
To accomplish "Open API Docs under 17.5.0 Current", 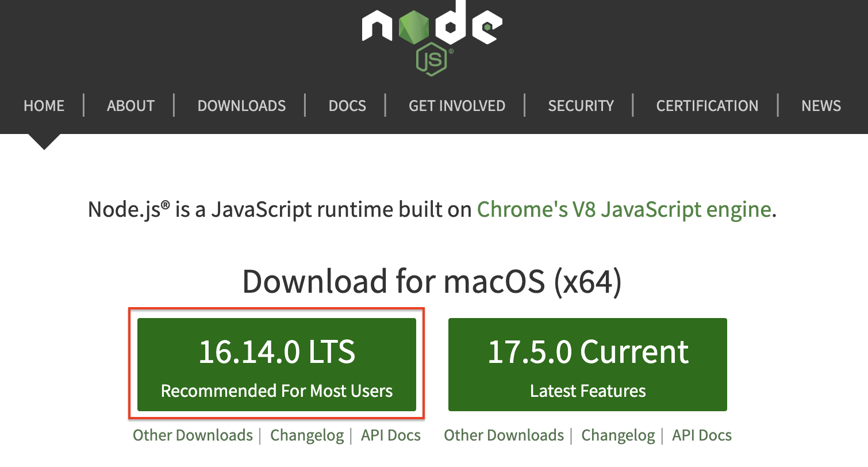I will pyautogui.click(x=702, y=435).
